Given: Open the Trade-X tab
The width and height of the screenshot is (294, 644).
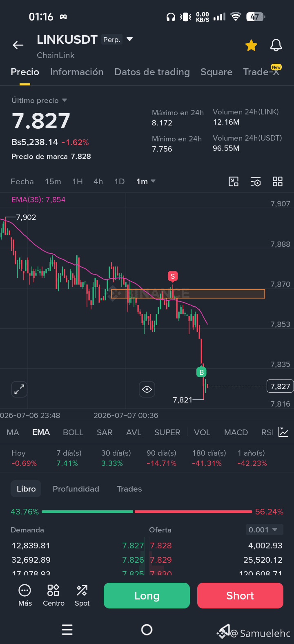Looking at the screenshot, I should [261, 72].
